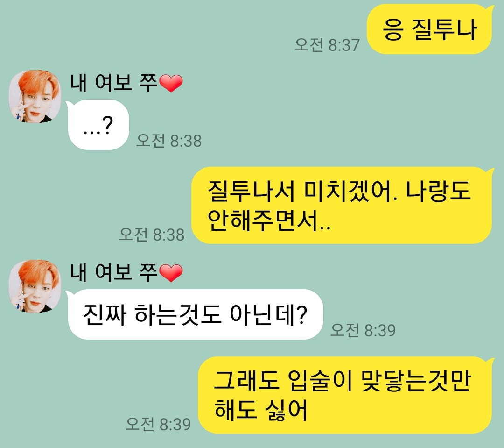
Task: Tap the '질투나서 미치겠어' yellow message bubble
Action: click(x=342, y=206)
